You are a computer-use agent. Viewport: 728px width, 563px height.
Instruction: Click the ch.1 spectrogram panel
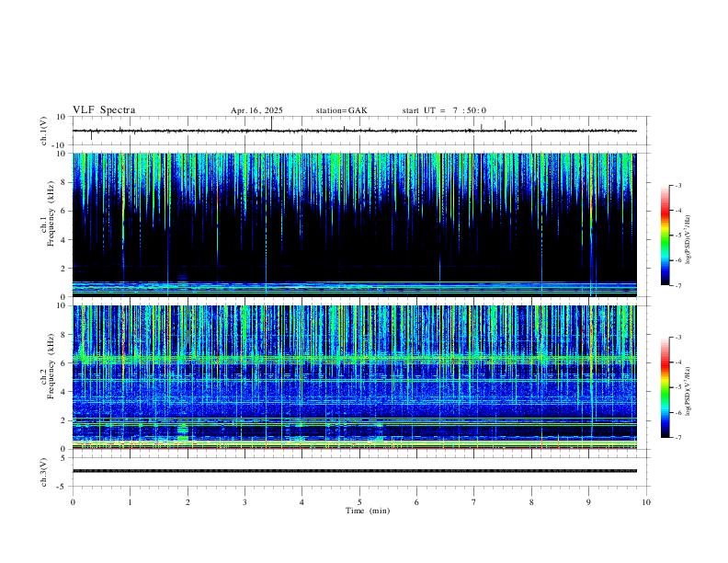point(355,224)
